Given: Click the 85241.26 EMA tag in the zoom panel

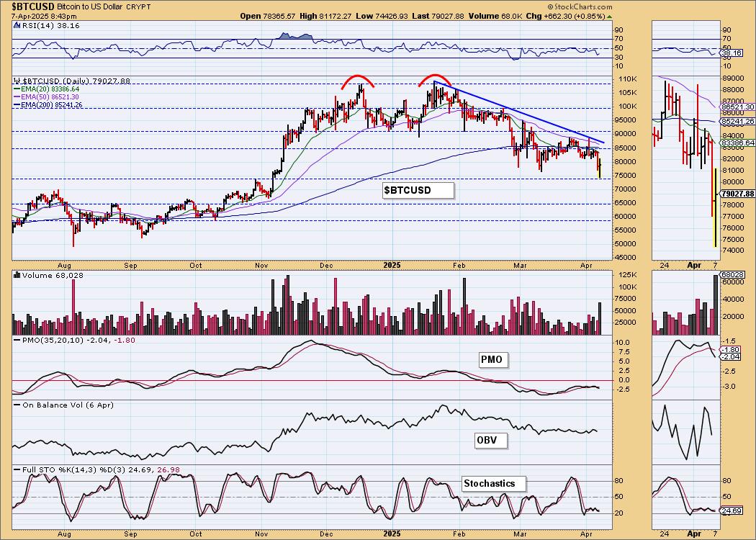Looking at the screenshot, I should point(738,122).
